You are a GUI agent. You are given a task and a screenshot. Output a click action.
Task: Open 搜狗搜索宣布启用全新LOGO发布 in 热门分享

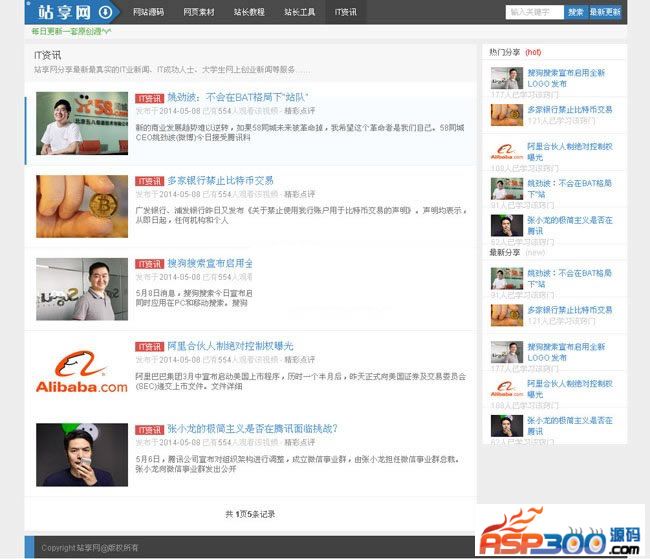click(566, 78)
